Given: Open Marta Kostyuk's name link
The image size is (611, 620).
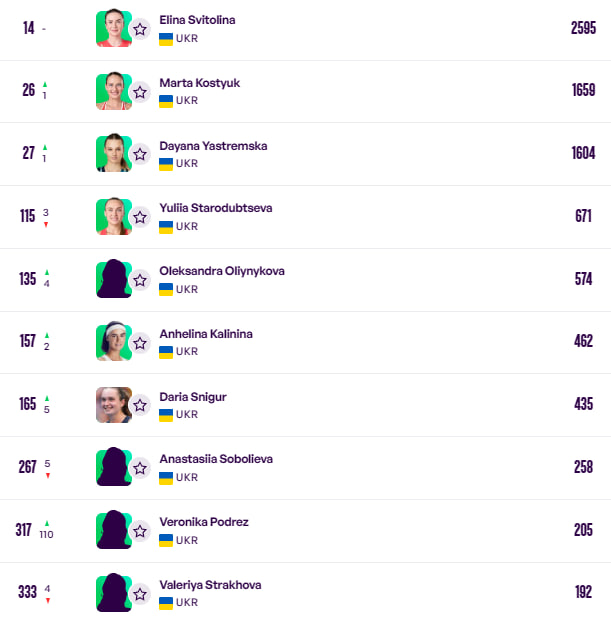Looking at the screenshot, I should coord(200,83).
